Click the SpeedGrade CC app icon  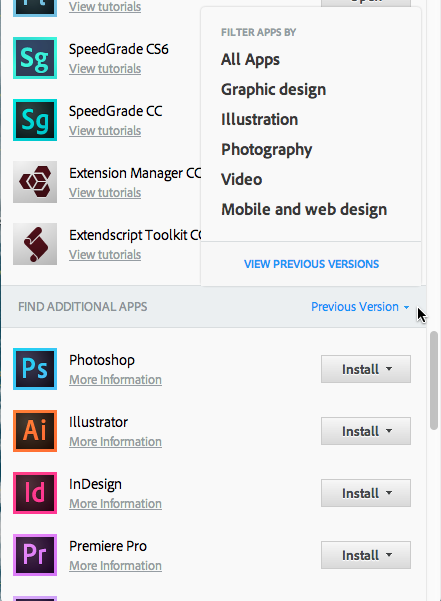(x=35, y=120)
